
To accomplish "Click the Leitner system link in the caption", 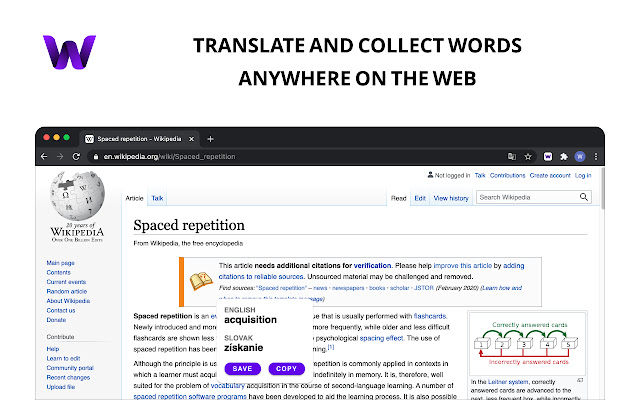I will click(508, 382).
